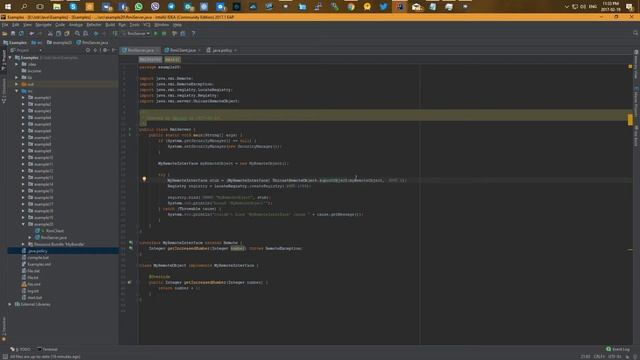
Task: Click the Replace toolbar icon
Action: pyautogui.click(x=85, y=33)
